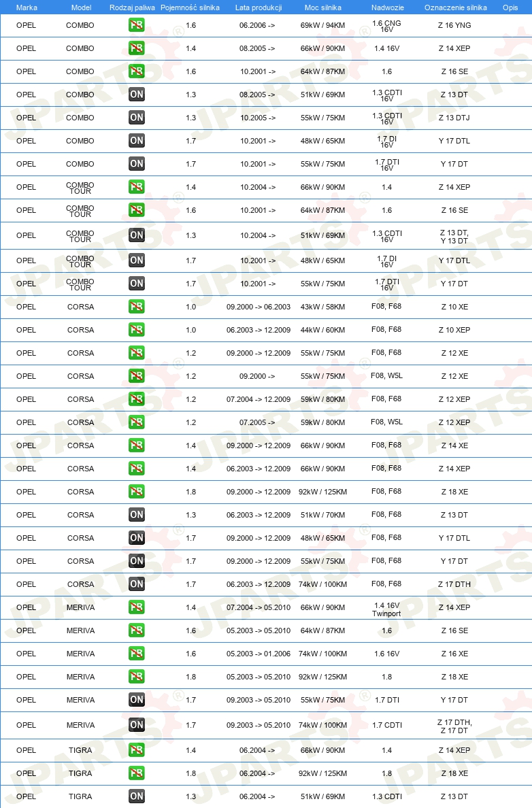Click petrol icon in Tigra Z 14 XEP row
This screenshot has height=808, width=532.
point(137,750)
